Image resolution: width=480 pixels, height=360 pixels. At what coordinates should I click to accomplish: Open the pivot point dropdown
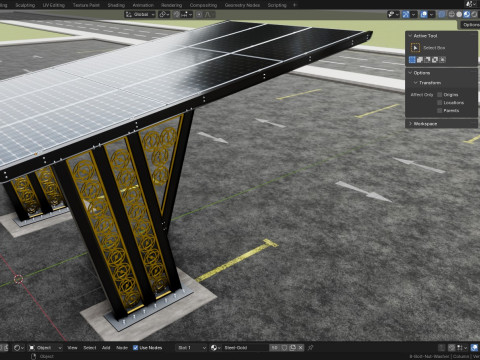(x=164, y=14)
